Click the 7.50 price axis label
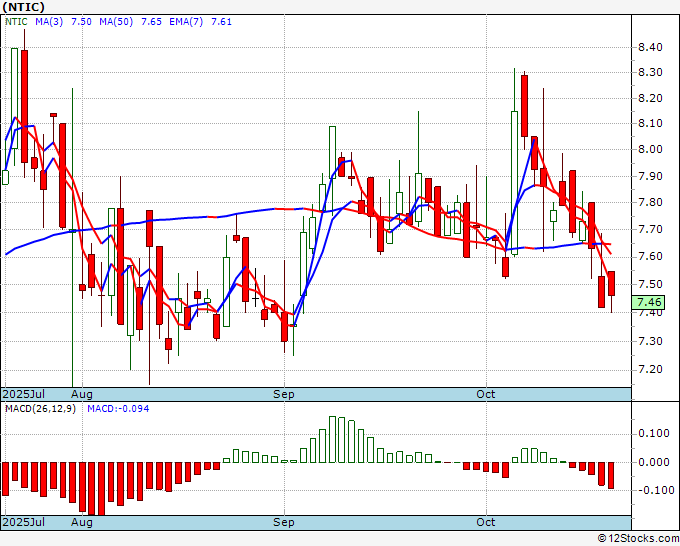Viewport: 680px width, 546px height. (x=650, y=284)
